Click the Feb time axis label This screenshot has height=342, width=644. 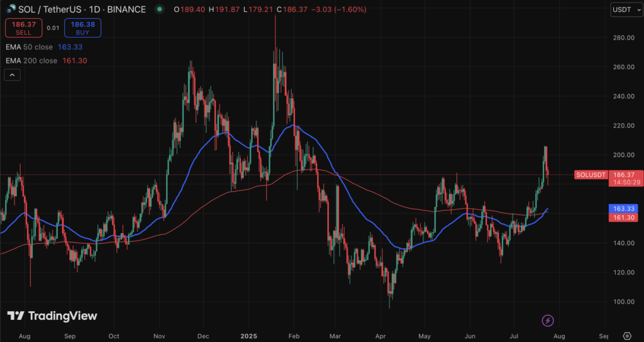293,336
